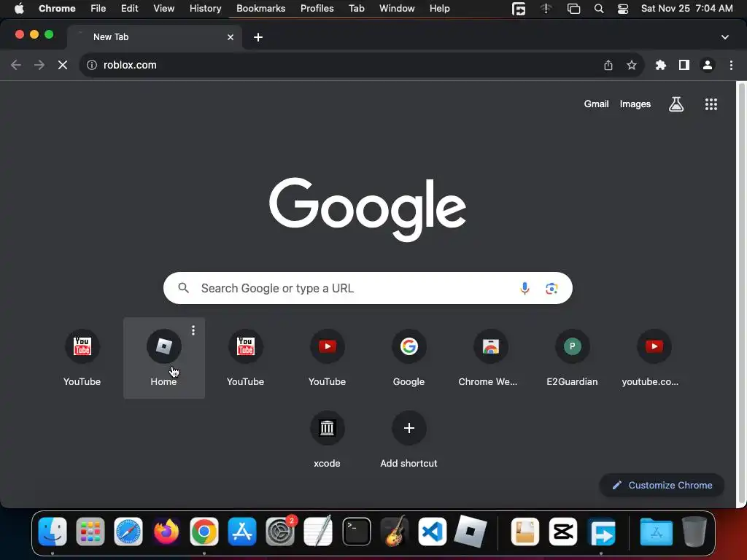The image size is (747, 560).
Task: Launch Firefox from the dock
Action: point(166,531)
